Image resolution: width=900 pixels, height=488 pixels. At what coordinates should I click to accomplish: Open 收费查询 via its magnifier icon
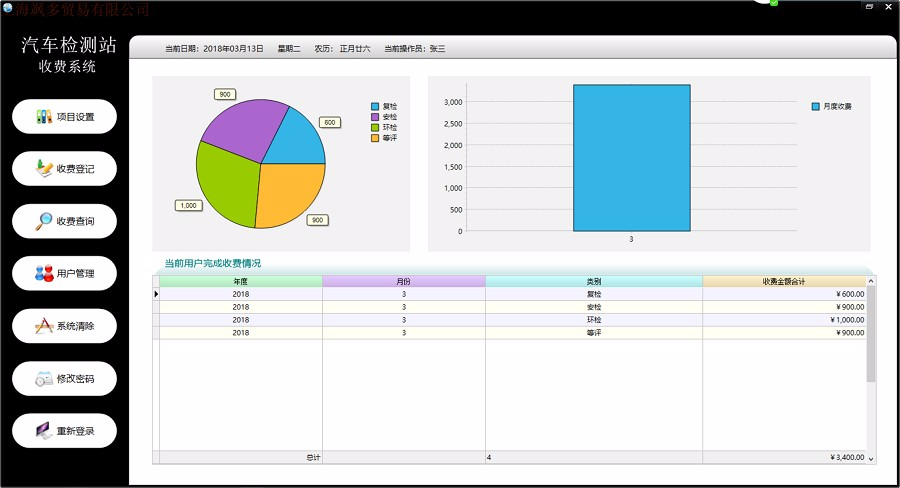coord(43,221)
